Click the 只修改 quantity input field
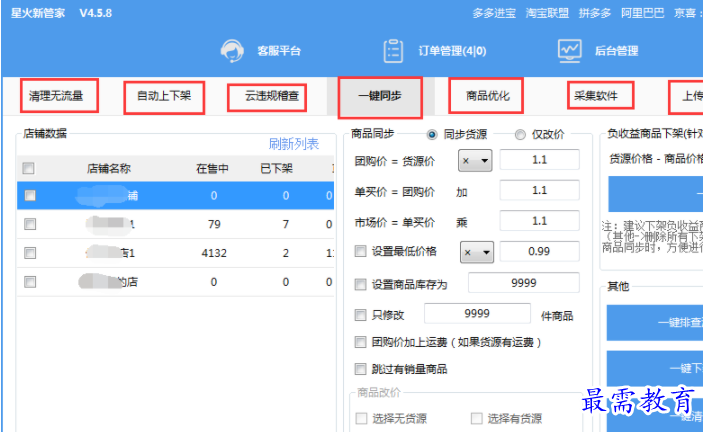 point(490,315)
